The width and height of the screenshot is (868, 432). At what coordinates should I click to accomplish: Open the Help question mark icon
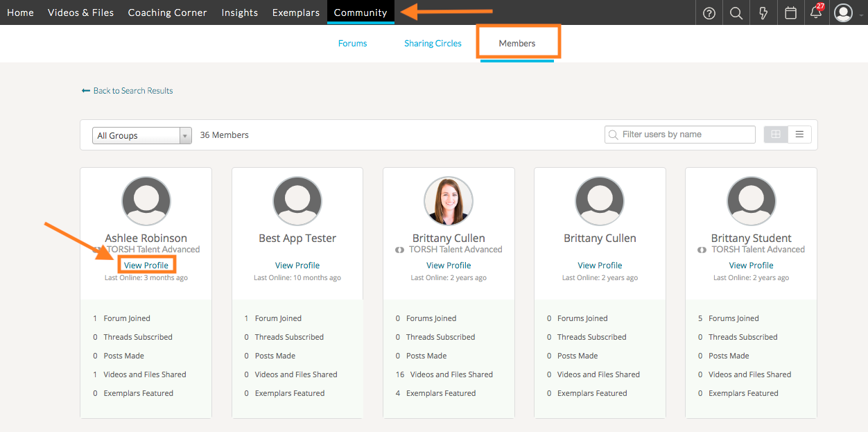pyautogui.click(x=709, y=13)
